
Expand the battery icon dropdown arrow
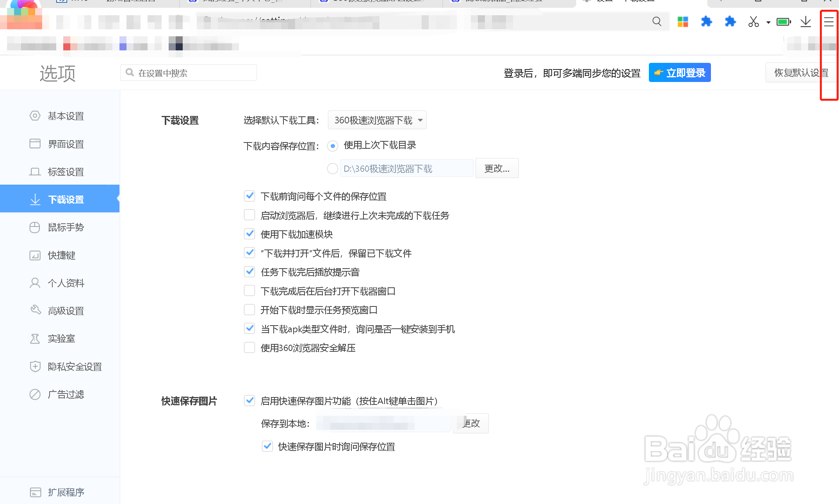(x=768, y=22)
